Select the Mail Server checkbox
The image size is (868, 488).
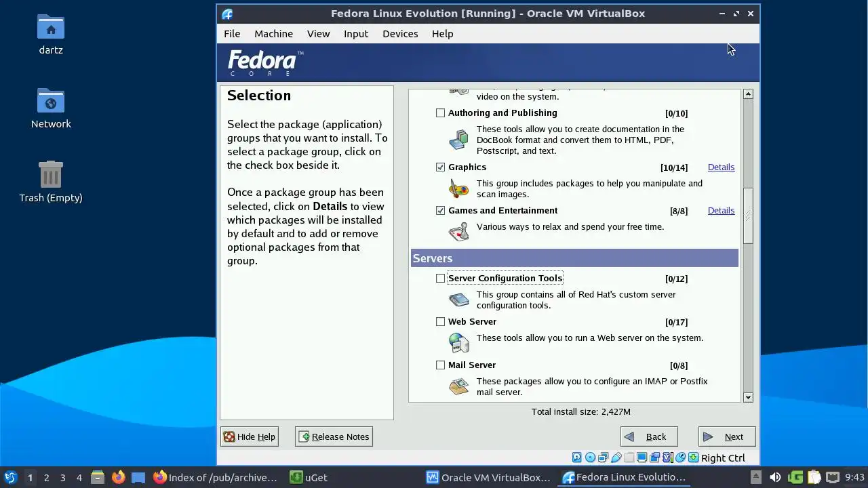click(x=440, y=365)
